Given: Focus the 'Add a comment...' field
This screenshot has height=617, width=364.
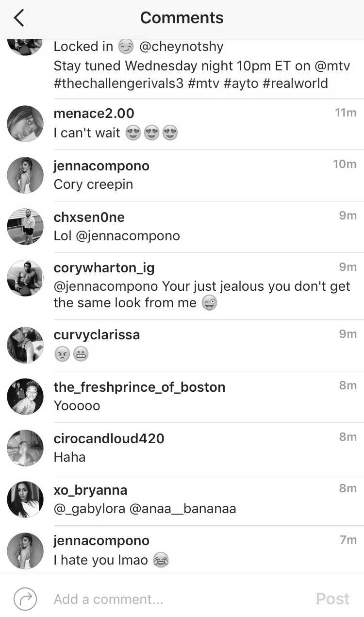Looking at the screenshot, I should coord(175,599).
